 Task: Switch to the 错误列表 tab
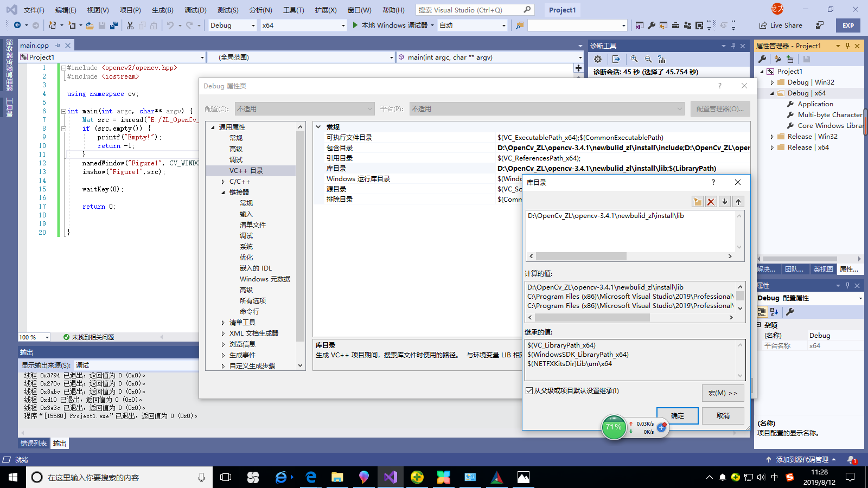(x=34, y=444)
